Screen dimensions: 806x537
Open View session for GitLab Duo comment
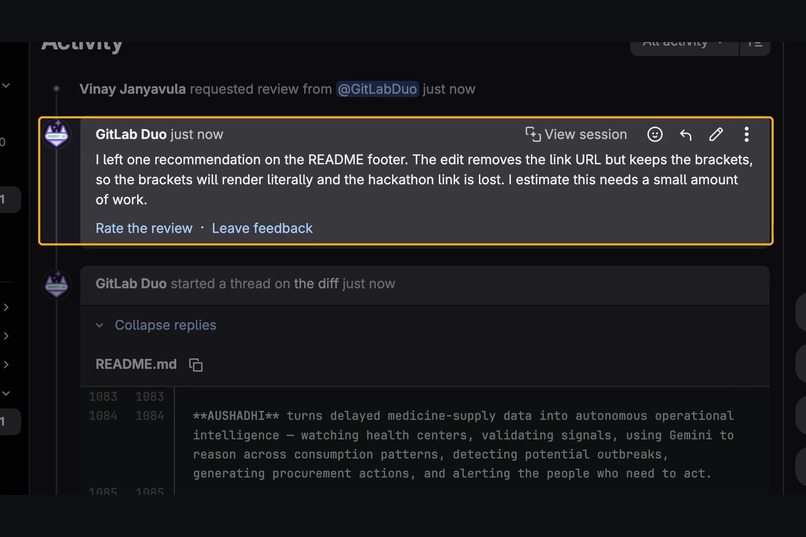(x=576, y=135)
